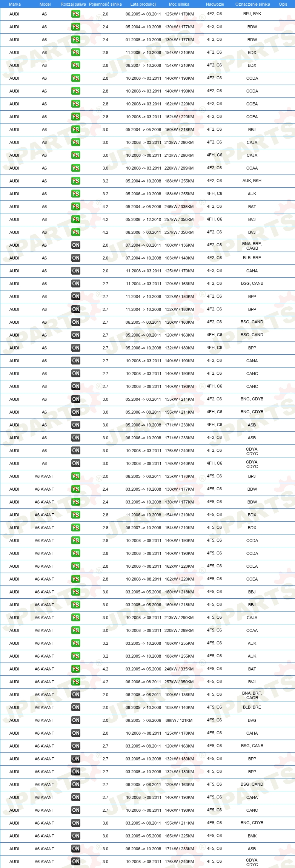Select engine code cell 'BPJ, BYK'

click(252, 14)
